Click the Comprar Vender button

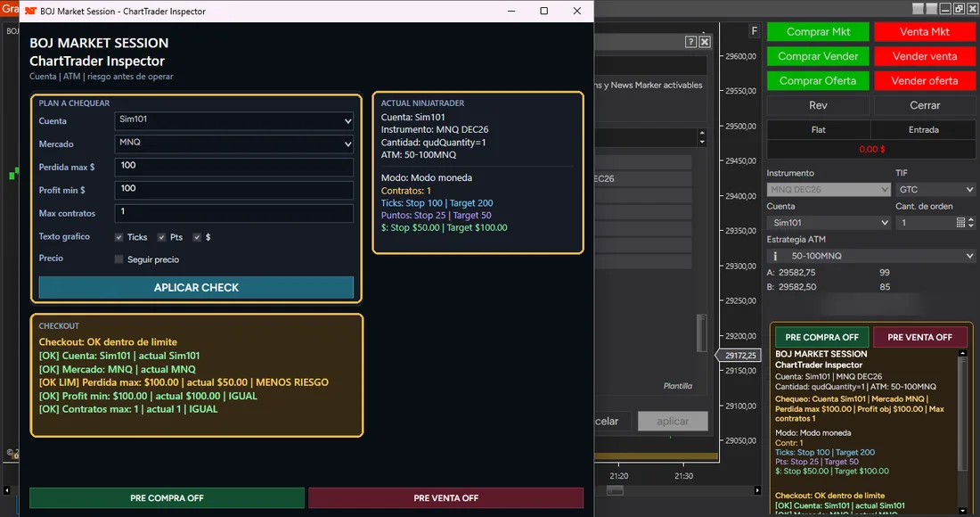pyautogui.click(x=818, y=56)
